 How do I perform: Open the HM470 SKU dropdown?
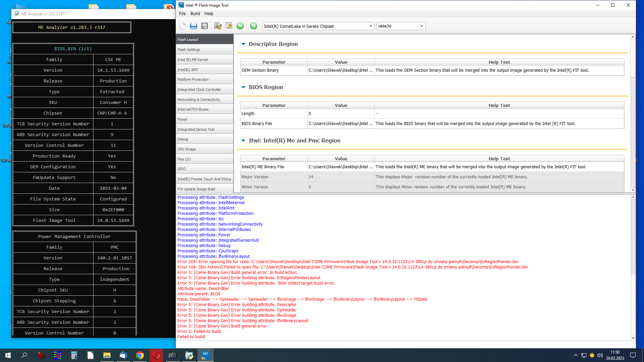tap(401, 26)
